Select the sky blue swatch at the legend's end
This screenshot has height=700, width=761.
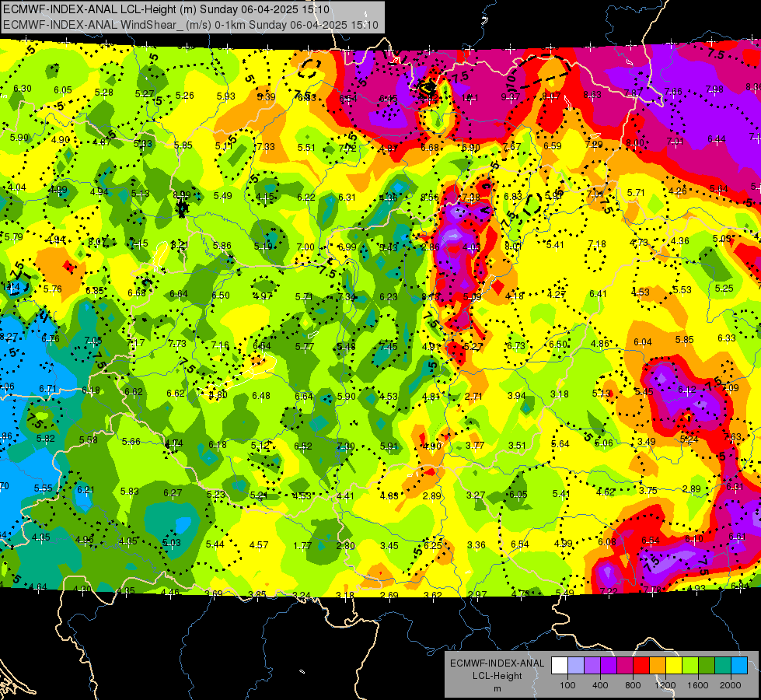coord(739,666)
